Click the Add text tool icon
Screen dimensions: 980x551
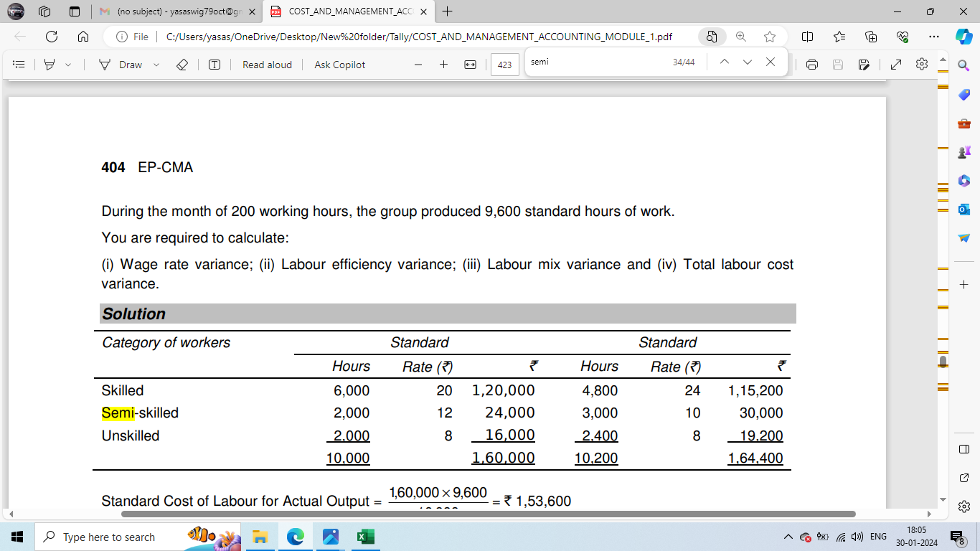pos(215,65)
